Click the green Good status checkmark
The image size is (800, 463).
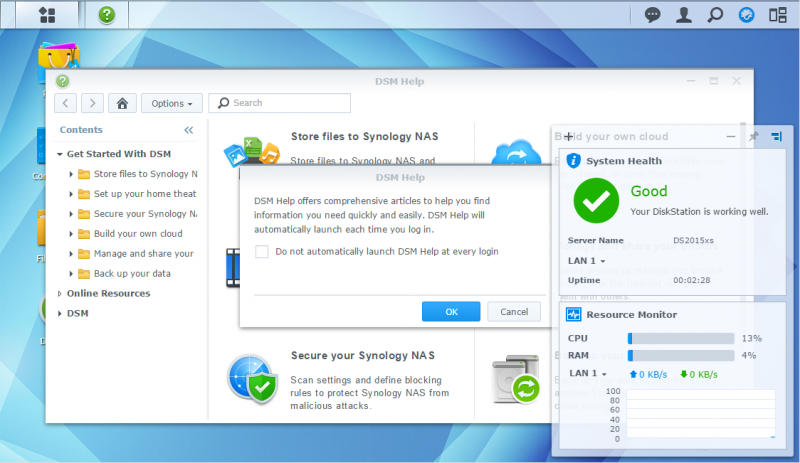point(596,201)
